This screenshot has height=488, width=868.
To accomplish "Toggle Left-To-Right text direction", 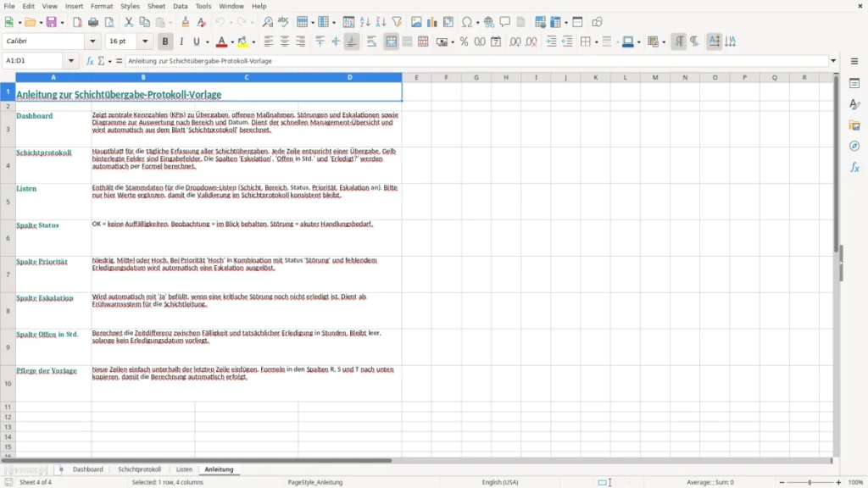I will point(679,42).
